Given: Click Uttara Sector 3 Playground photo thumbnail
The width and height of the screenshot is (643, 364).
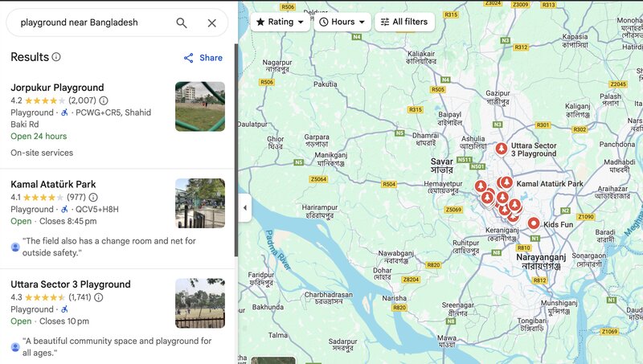Looking at the screenshot, I should [200, 304].
